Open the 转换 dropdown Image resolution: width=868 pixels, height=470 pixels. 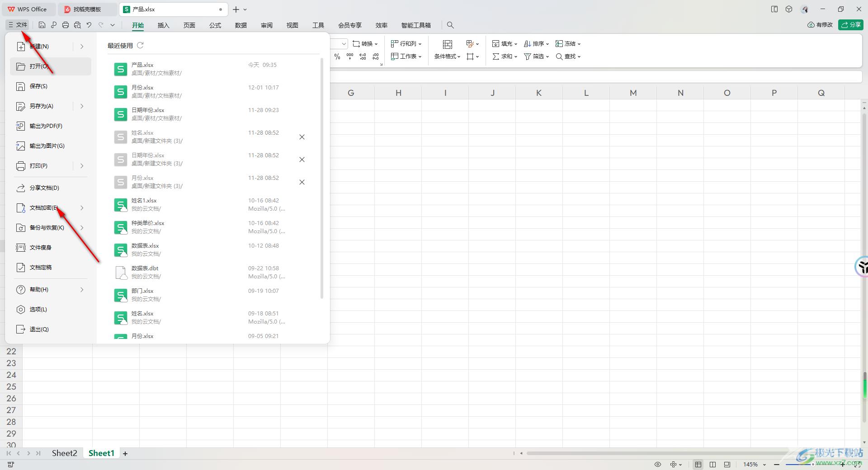click(365, 44)
